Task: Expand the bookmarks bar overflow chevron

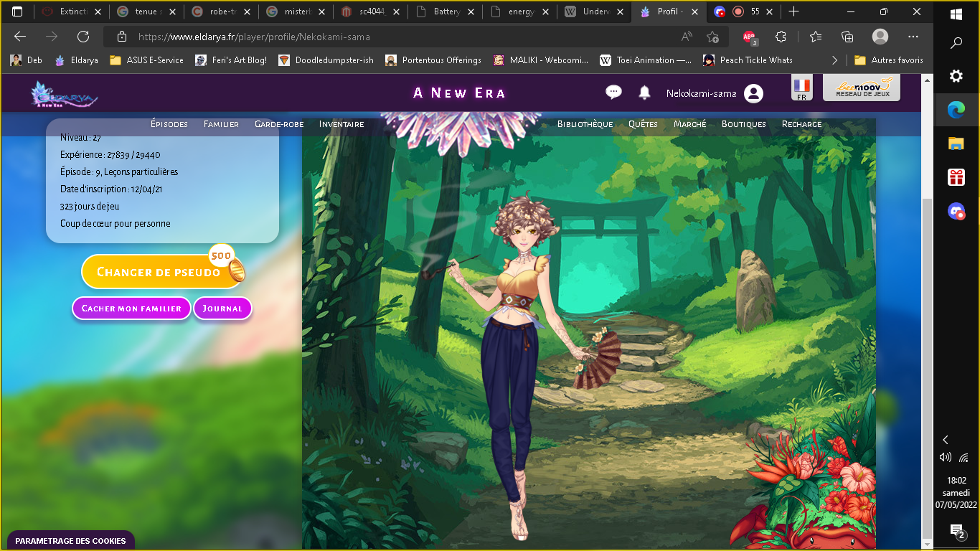Action: click(x=834, y=60)
